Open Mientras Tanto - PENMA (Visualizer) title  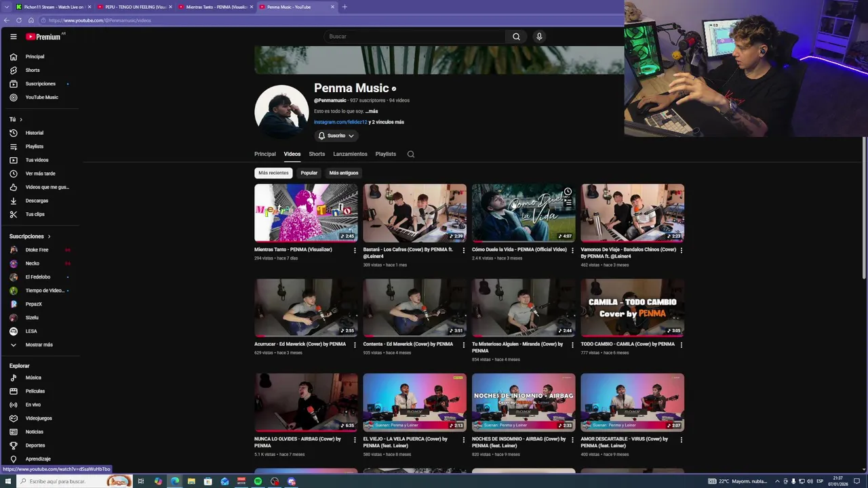pyautogui.click(x=293, y=249)
